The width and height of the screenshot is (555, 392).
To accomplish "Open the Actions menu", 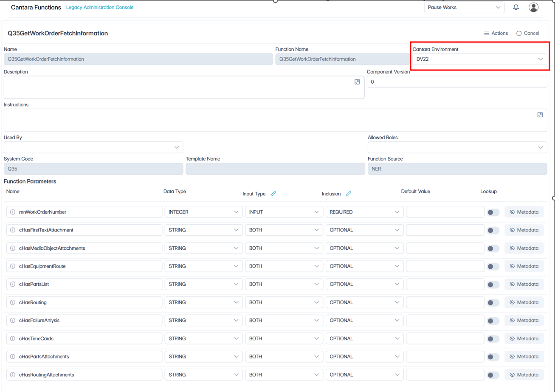I will coord(496,33).
